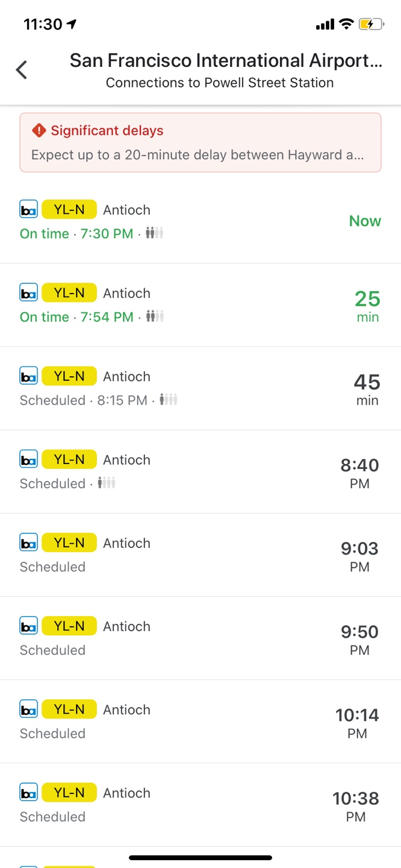Select the Antioch train arriving in 25 min
This screenshot has height=868, width=401.
pos(200,304)
